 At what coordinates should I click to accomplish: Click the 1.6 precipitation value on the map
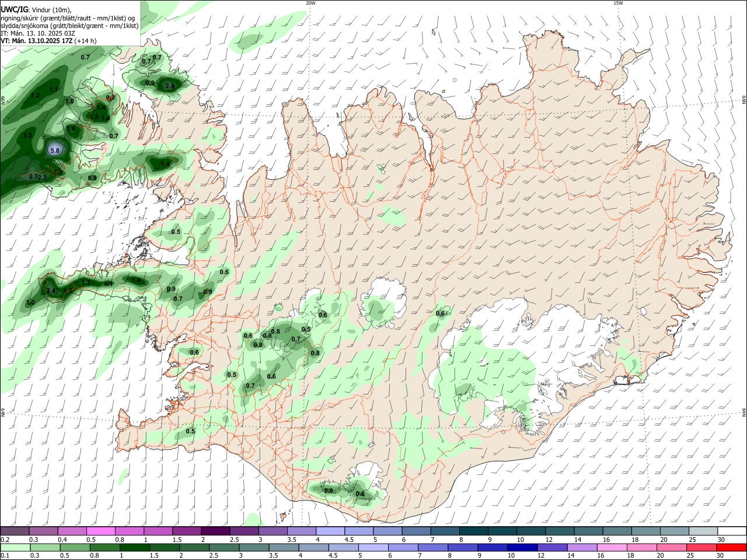point(71,128)
